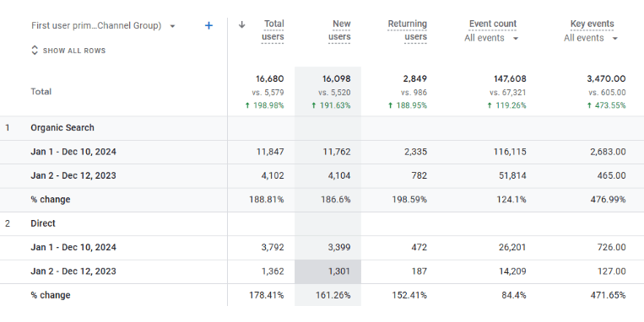Click the Key events column header
The image size is (644, 322).
click(x=593, y=24)
